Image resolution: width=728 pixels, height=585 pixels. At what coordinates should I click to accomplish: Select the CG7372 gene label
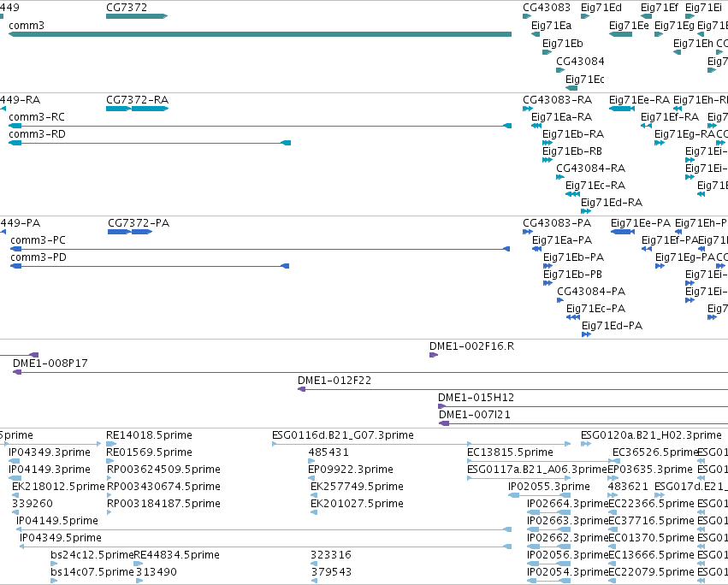(x=127, y=8)
